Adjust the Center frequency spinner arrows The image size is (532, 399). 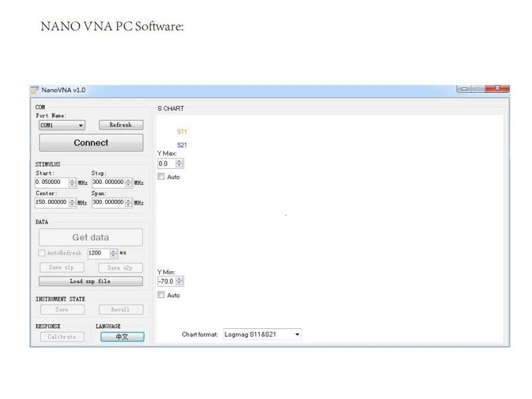pos(72,203)
